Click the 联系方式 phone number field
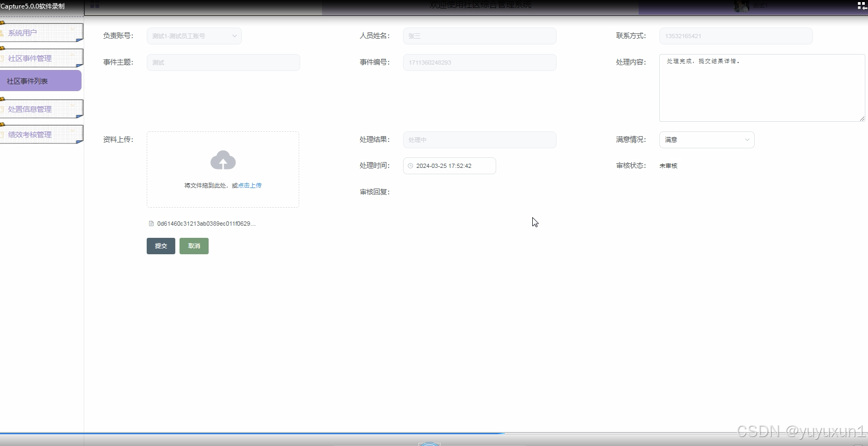Image resolution: width=868 pixels, height=446 pixels. coord(736,36)
